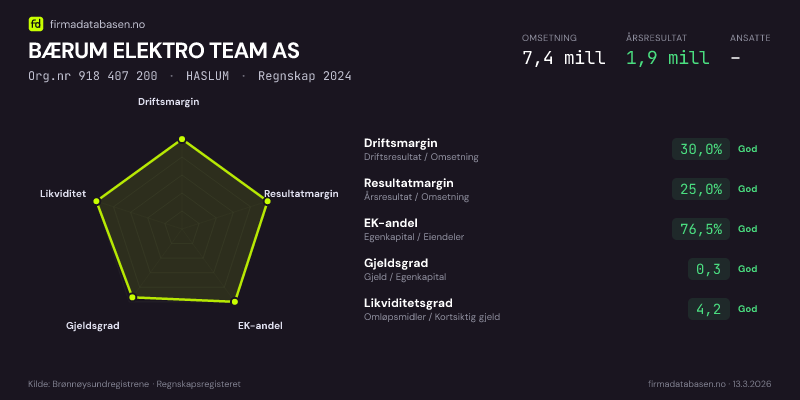Click the Gjeldsgrad 0,3 value badge
This screenshot has height=400, width=800.
point(708,269)
